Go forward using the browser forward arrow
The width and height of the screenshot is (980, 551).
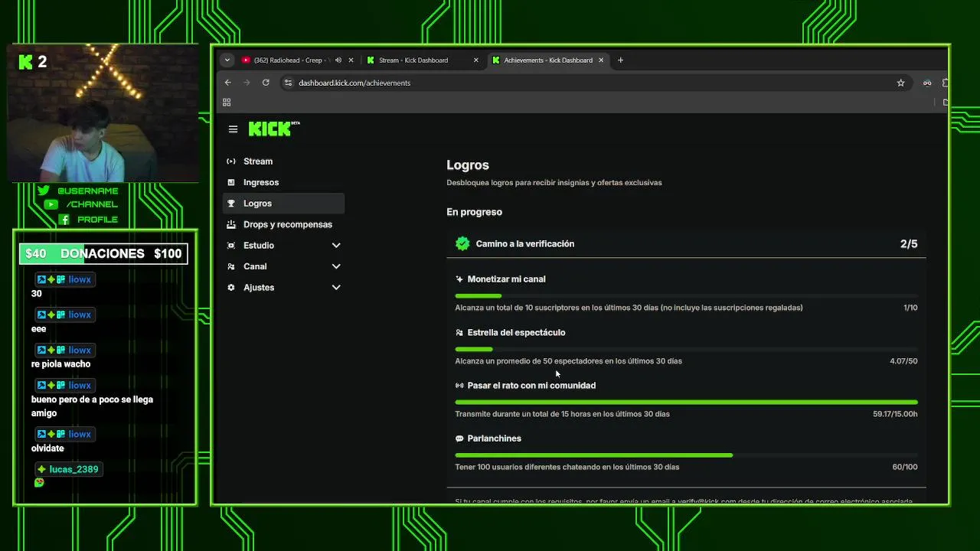(247, 83)
